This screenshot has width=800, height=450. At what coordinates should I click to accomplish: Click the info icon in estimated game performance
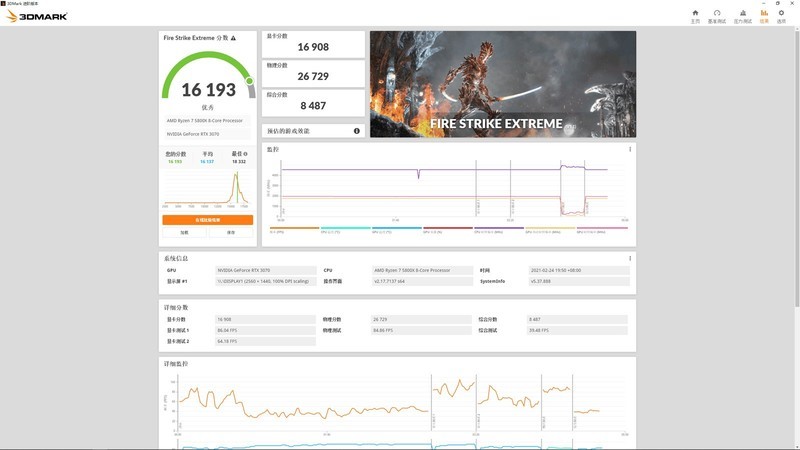[x=357, y=131]
